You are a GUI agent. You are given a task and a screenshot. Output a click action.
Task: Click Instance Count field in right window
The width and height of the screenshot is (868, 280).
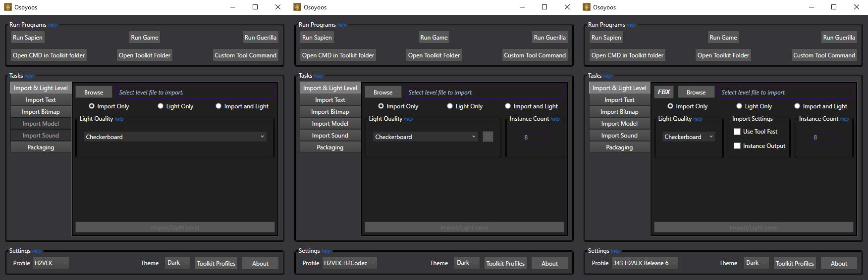click(x=823, y=138)
